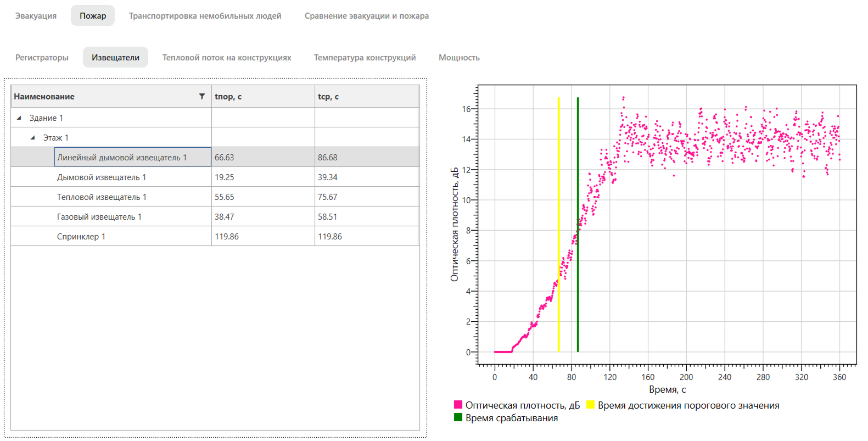Open Сравнение эвакуации и пожара tab
Viewport: 868px width, 441px height.
point(367,16)
